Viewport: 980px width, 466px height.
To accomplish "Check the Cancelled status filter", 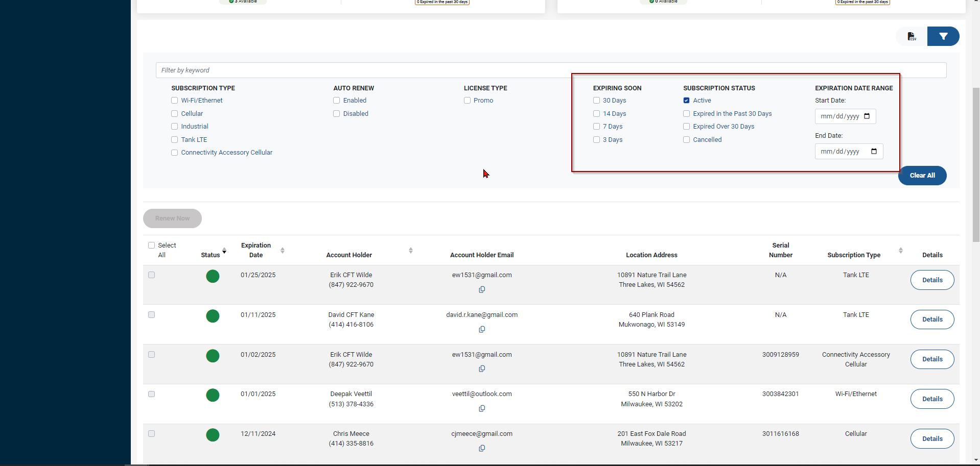I will click(x=687, y=140).
